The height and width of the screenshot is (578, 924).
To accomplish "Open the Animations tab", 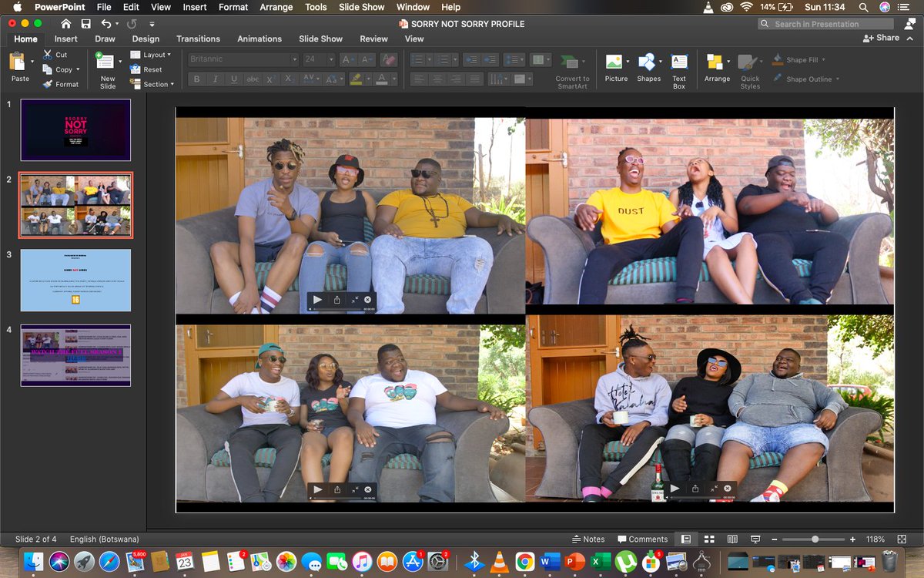I will point(259,39).
